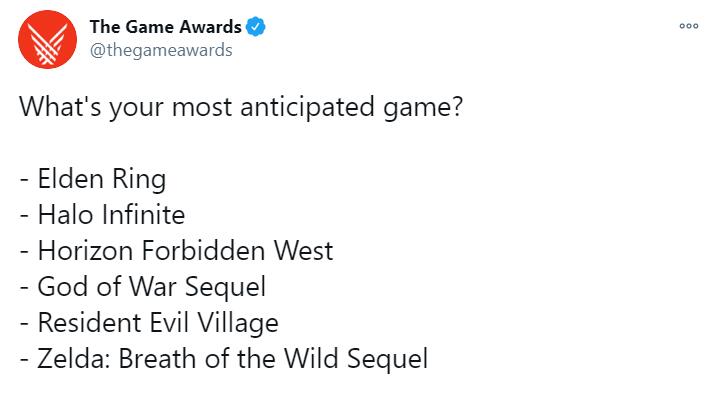Image resolution: width=716 pixels, height=403 pixels.
Task: Click the word 'Infinite' after Halo
Action: point(143,215)
